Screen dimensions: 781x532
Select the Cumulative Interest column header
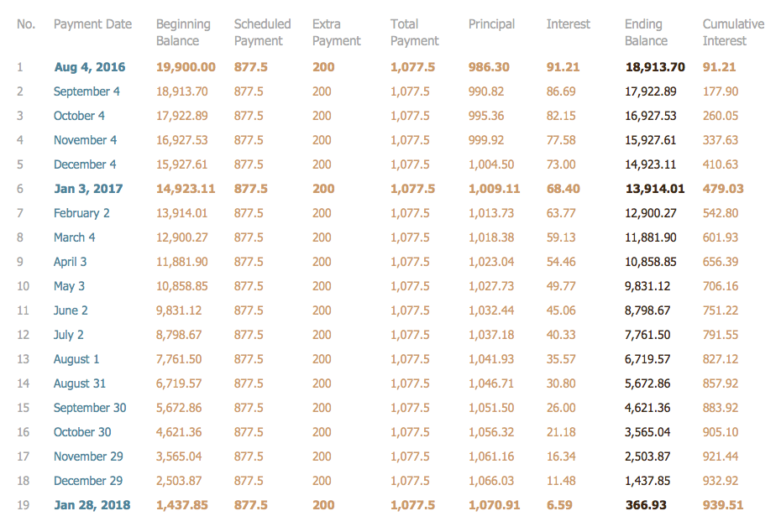733,33
